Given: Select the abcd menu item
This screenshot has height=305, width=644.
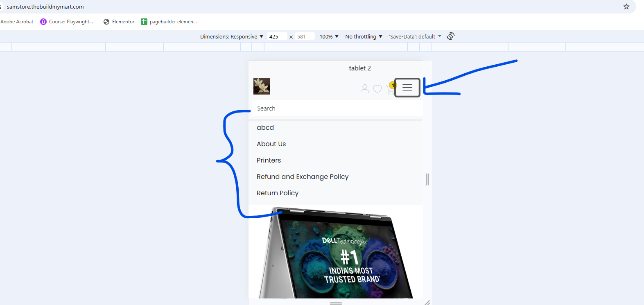Looking at the screenshot, I should click(265, 128).
